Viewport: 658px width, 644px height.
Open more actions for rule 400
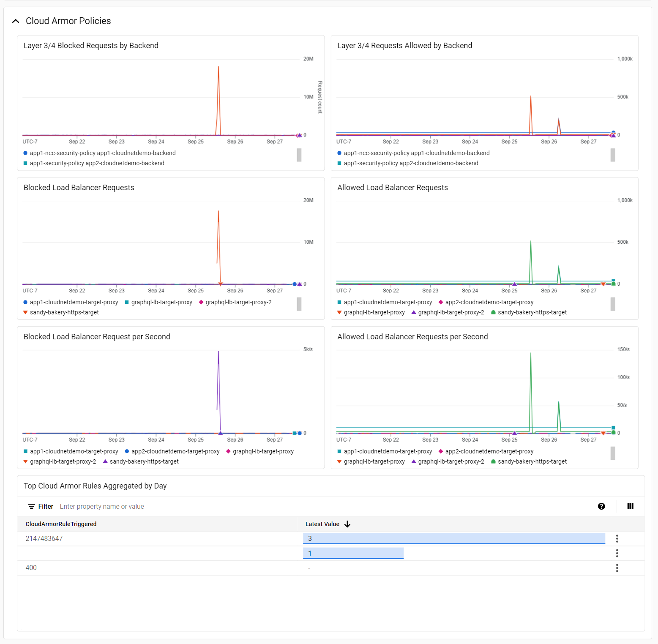point(617,568)
